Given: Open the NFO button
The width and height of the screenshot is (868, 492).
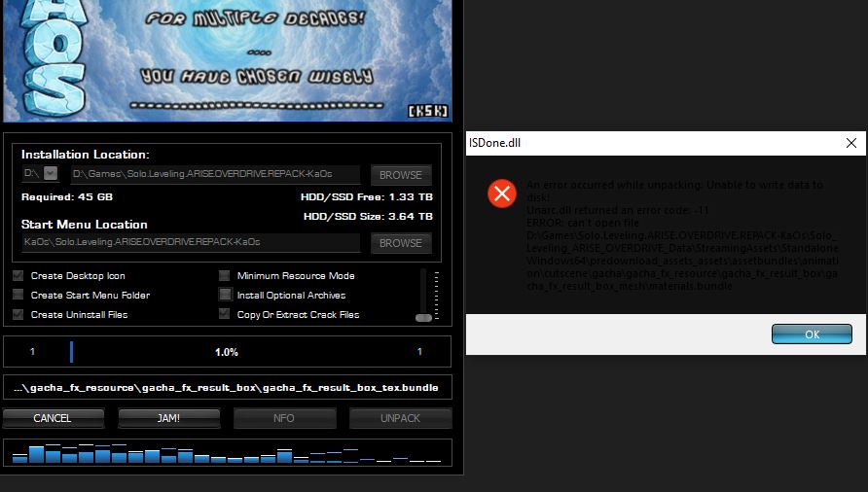Looking at the screenshot, I should click(284, 418).
